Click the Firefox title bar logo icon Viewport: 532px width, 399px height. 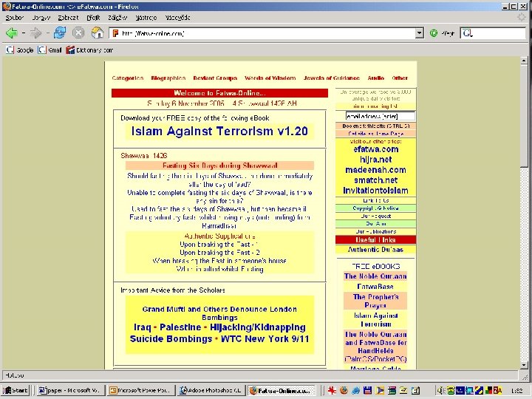point(6,6)
